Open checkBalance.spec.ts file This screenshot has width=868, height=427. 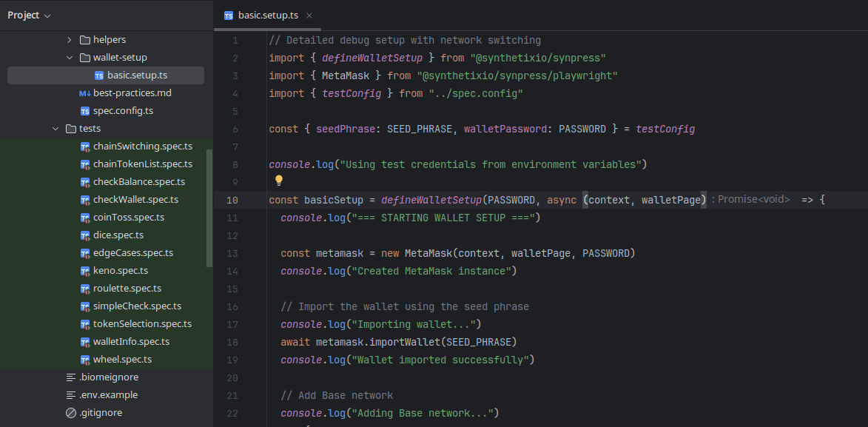(139, 182)
